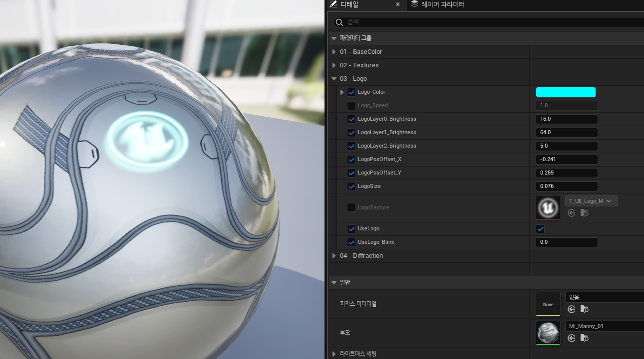Toggle the Logo_Color override checkbox

351,92
